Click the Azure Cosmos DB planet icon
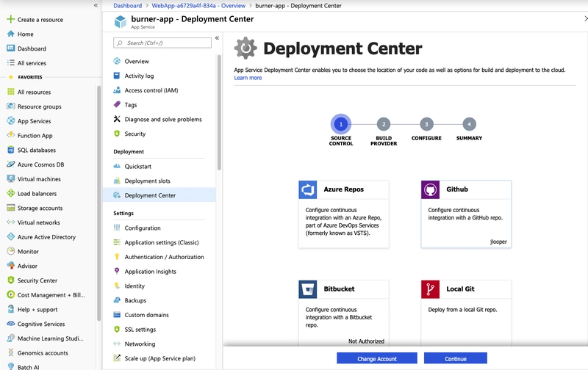 point(11,164)
